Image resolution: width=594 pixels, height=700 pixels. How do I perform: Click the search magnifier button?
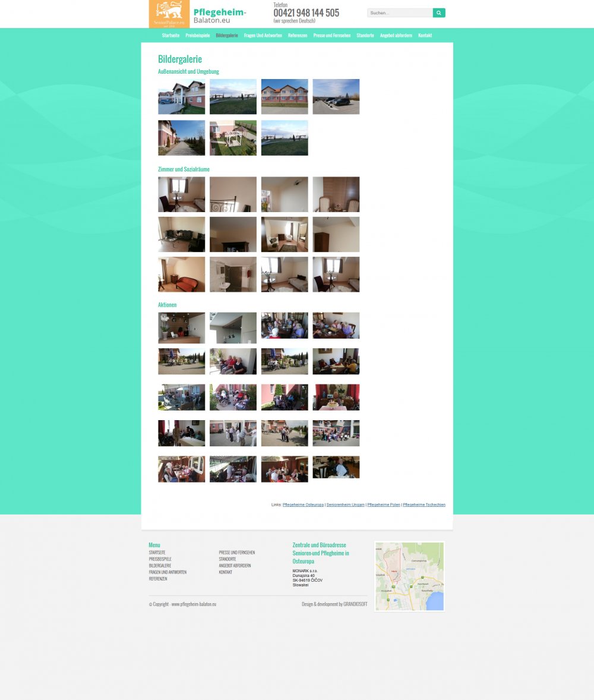pyautogui.click(x=439, y=13)
